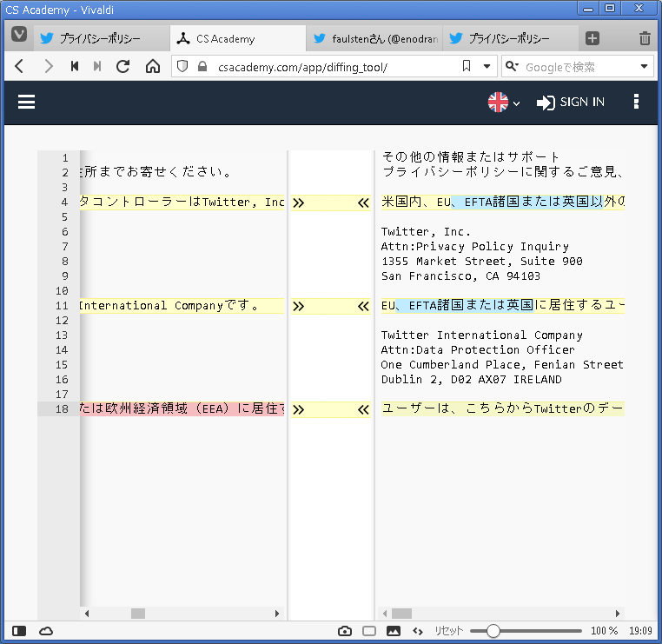This screenshot has height=644, width=662.
Task: Switch to faulstenさん Twitter tab
Action: tap(374, 38)
